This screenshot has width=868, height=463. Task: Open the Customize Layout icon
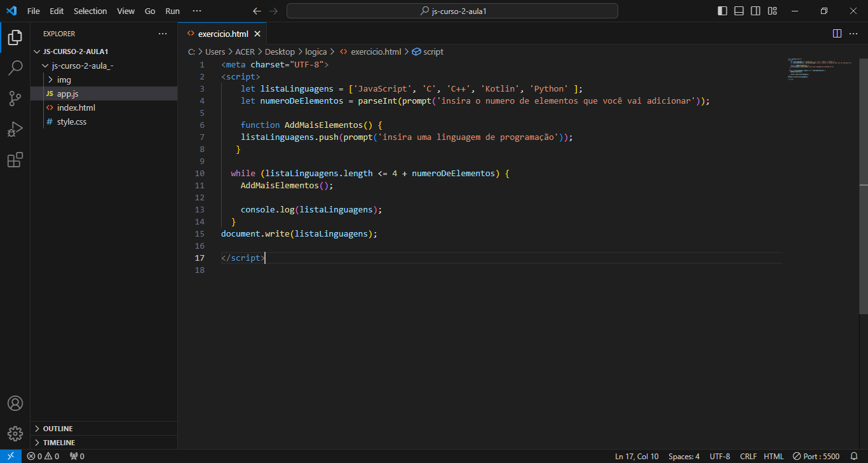click(772, 11)
